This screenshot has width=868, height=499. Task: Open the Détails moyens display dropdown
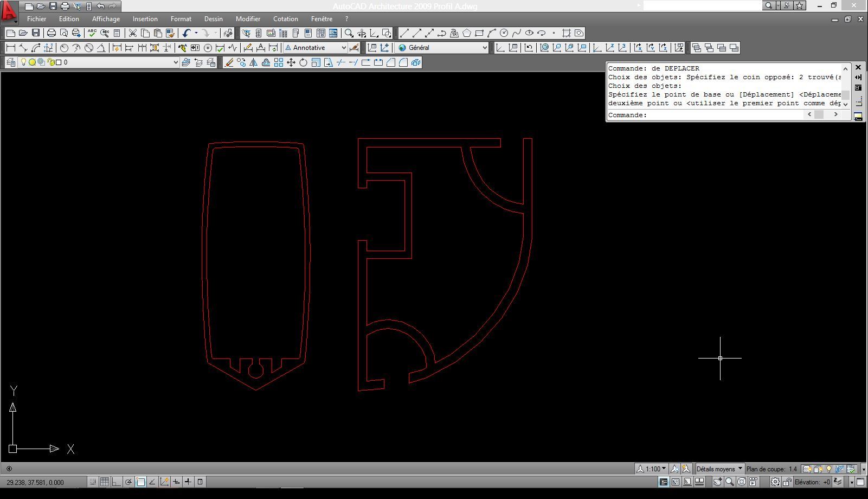click(739, 468)
